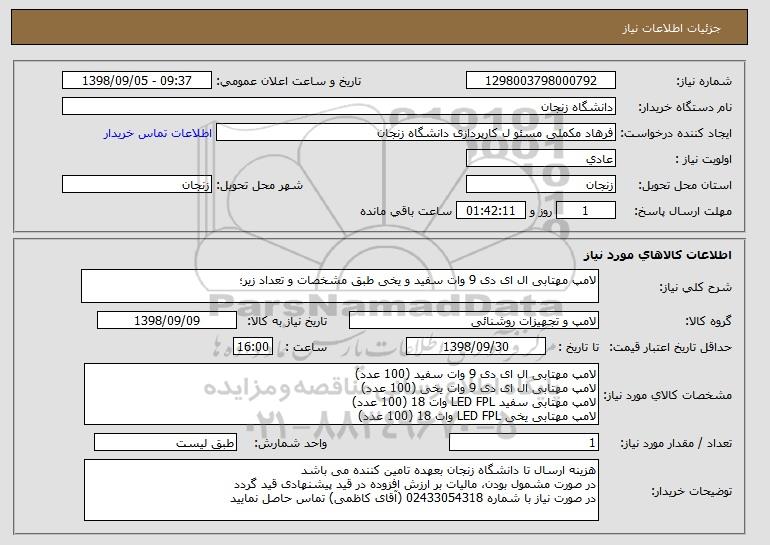Select the label مهلت ارسال پاسخ:
The height and width of the screenshot is (545, 770).
click(683, 211)
